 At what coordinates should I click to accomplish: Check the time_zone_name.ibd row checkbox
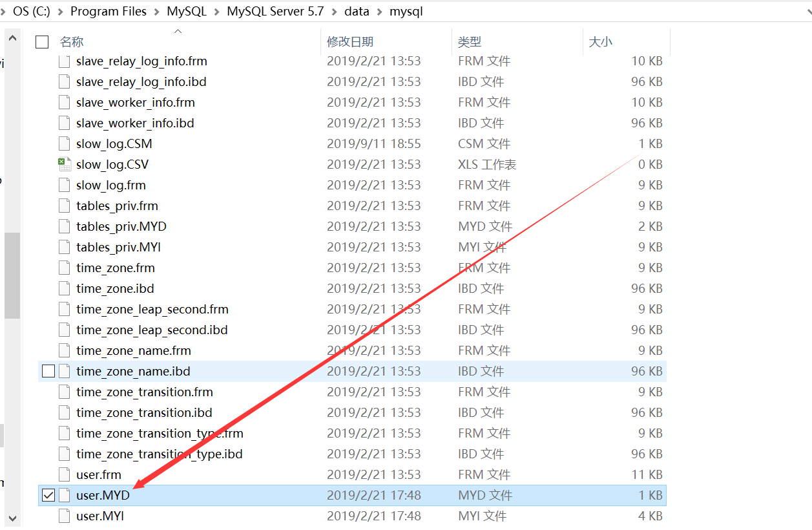[48, 372]
